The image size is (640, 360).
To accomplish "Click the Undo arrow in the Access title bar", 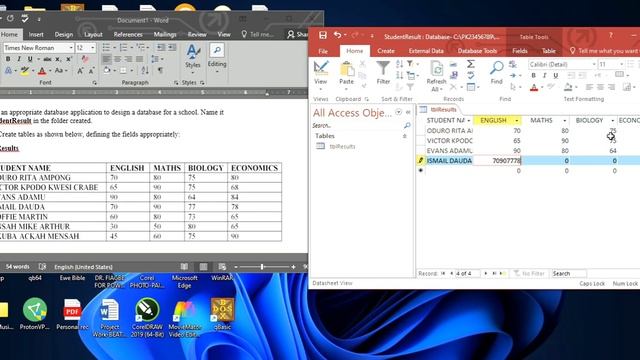I will point(337,36).
